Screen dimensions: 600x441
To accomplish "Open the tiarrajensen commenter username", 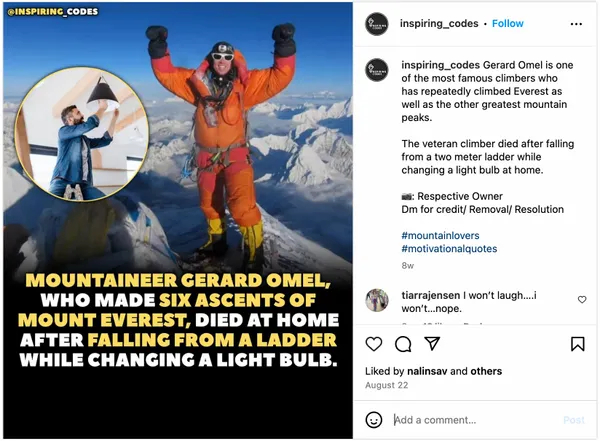I will pos(431,294).
